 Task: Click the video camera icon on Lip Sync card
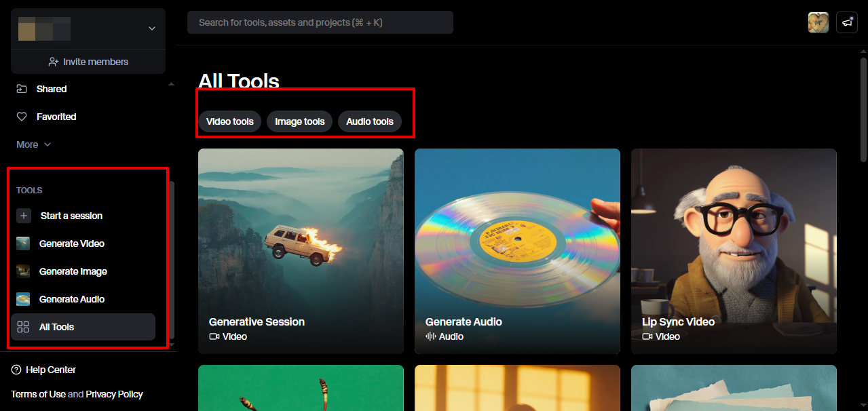[x=647, y=336]
